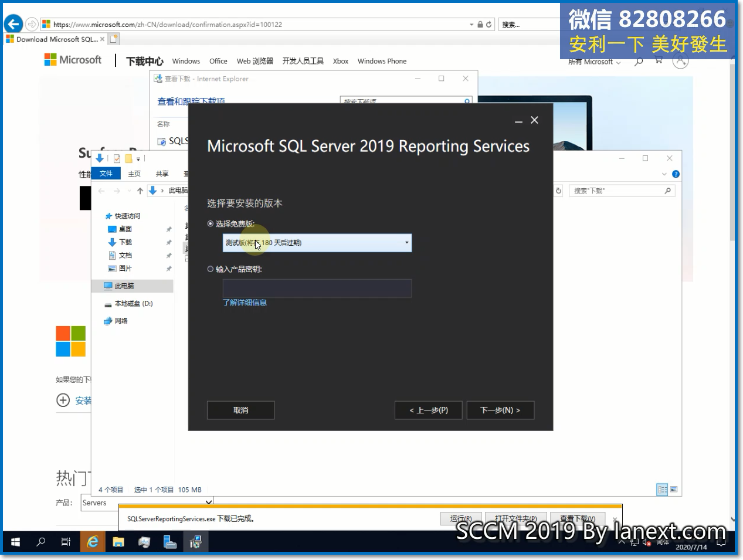Click 运行(R) in IE download bar
743x560 pixels.
click(x=461, y=518)
